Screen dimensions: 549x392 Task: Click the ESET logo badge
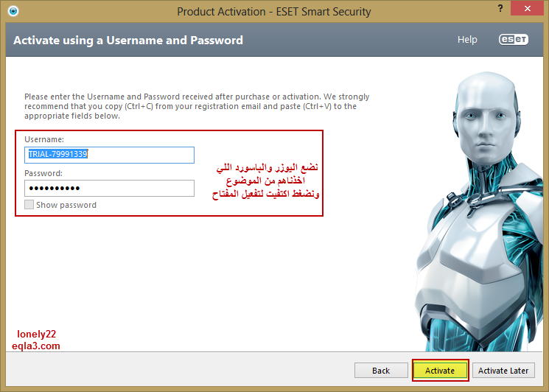point(514,39)
